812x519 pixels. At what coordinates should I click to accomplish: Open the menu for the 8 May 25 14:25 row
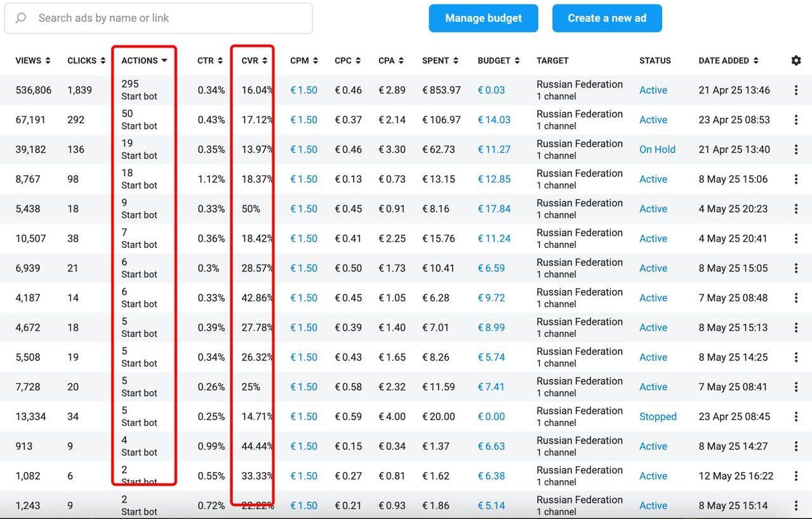coord(796,357)
